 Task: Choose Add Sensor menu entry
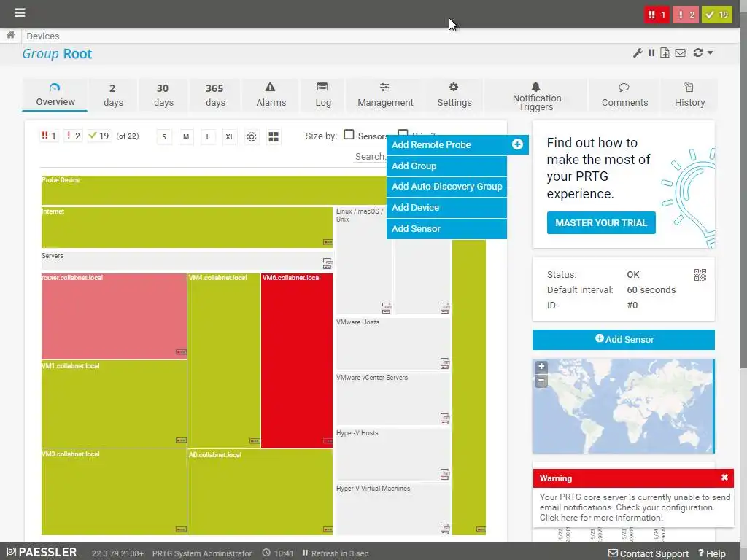446,228
